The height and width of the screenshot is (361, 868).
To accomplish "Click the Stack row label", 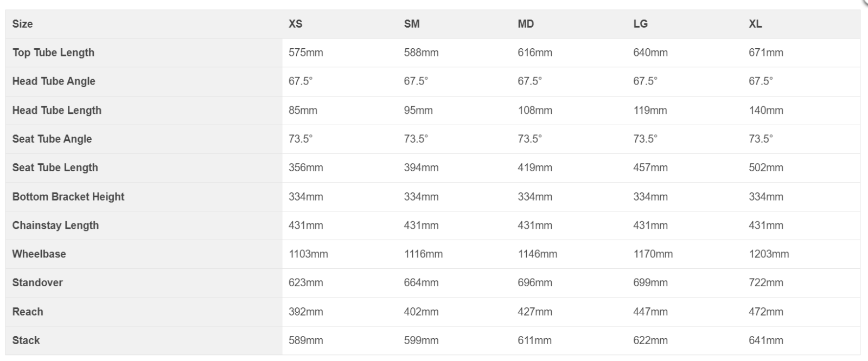I will [26, 340].
